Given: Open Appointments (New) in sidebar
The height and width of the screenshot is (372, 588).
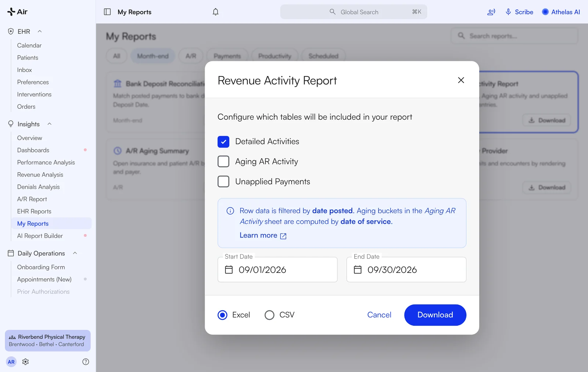Looking at the screenshot, I should (x=44, y=279).
